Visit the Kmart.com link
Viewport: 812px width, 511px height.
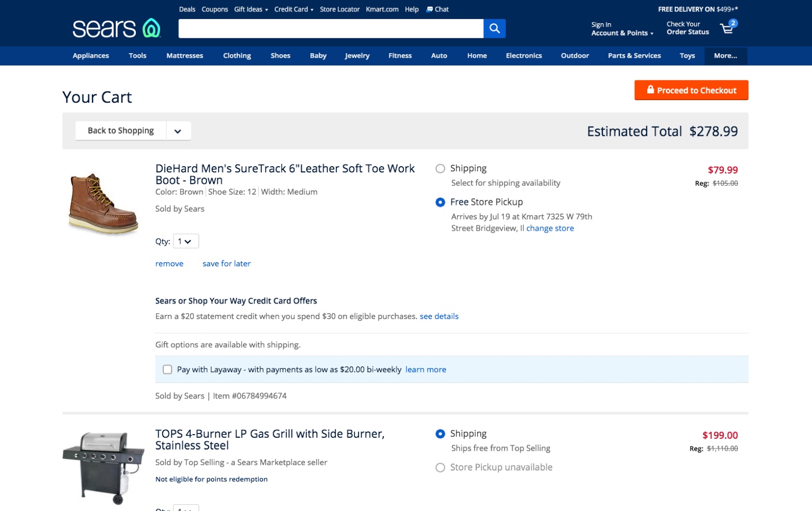point(382,9)
